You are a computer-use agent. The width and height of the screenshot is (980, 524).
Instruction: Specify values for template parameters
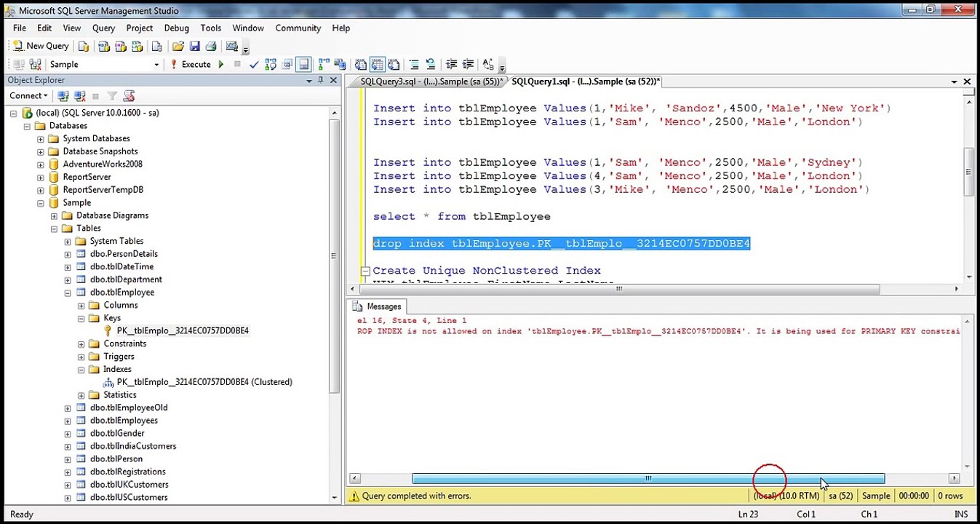(x=488, y=65)
